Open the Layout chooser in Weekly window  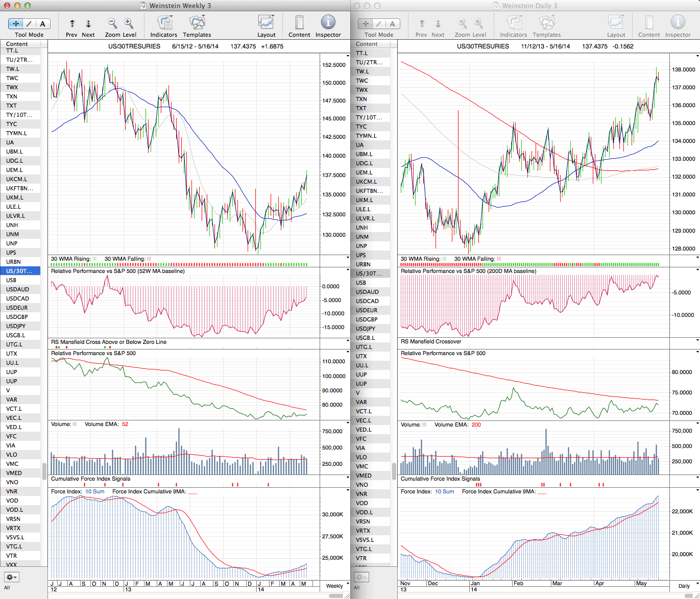click(266, 23)
